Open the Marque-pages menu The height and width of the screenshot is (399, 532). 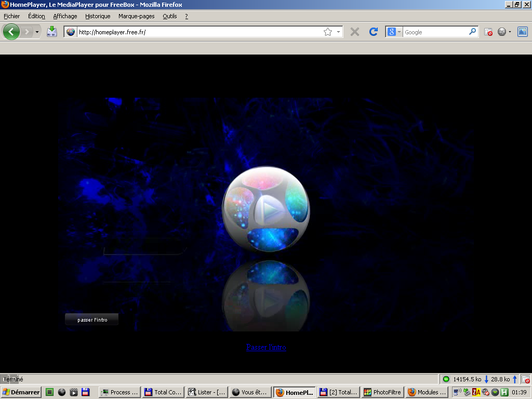tap(137, 16)
